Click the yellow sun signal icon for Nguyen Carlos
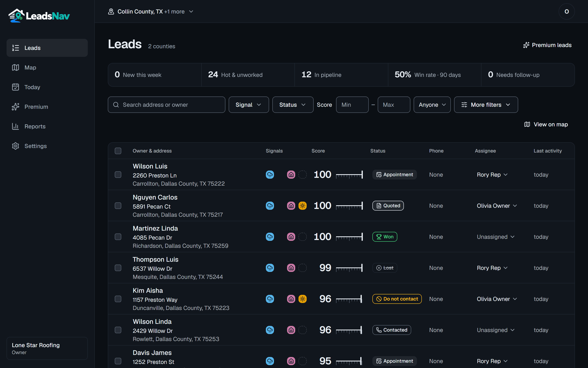Viewport: 588px width, 368px height. tap(302, 206)
